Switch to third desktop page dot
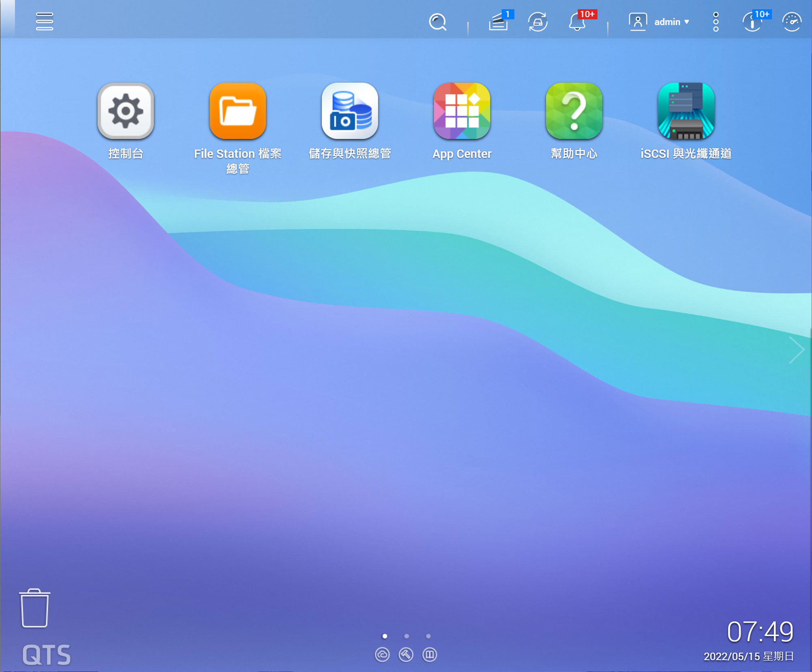 [428, 636]
